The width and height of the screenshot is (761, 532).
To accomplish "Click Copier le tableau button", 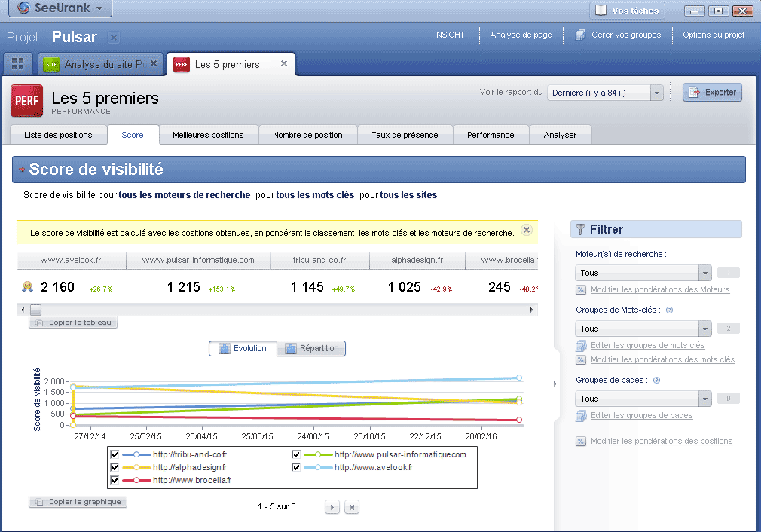I will (73, 323).
